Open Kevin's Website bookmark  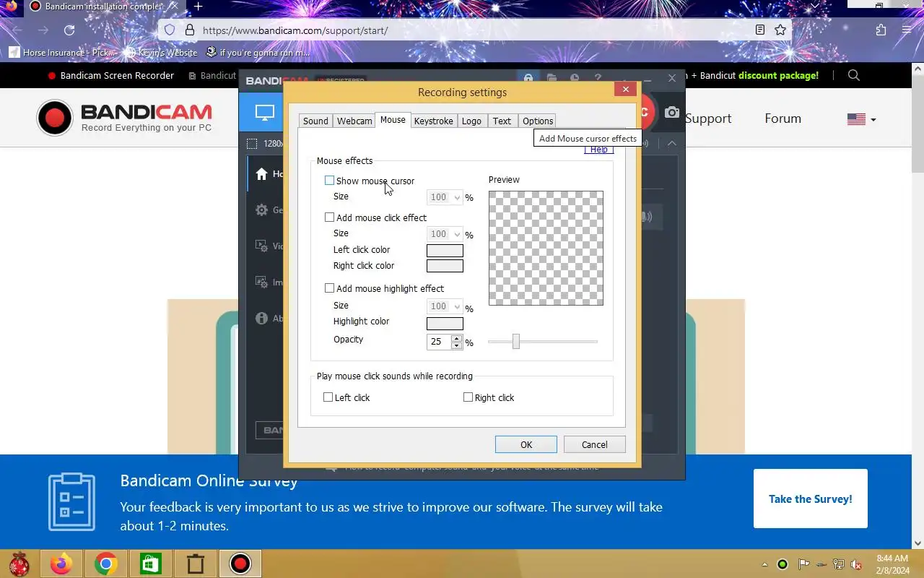tap(160, 53)
